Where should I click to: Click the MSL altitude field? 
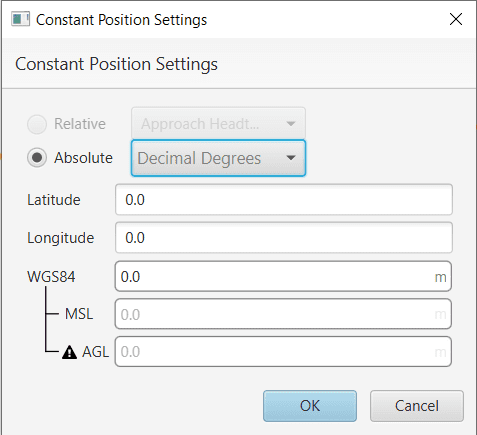(283, 314)
